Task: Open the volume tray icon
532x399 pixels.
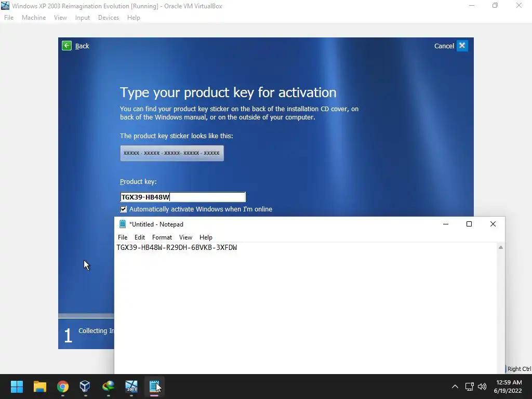Action: pyautogui.click(x=482, y=387)
